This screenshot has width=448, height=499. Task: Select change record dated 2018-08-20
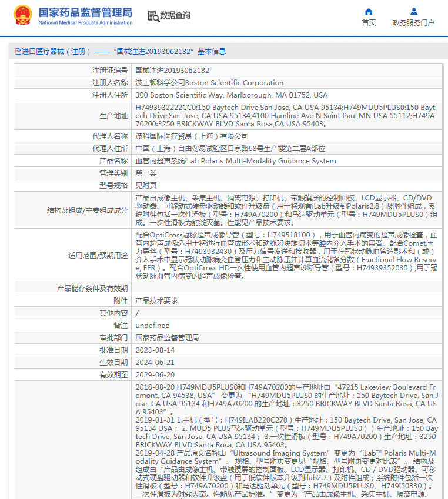(x=286, y=400)
